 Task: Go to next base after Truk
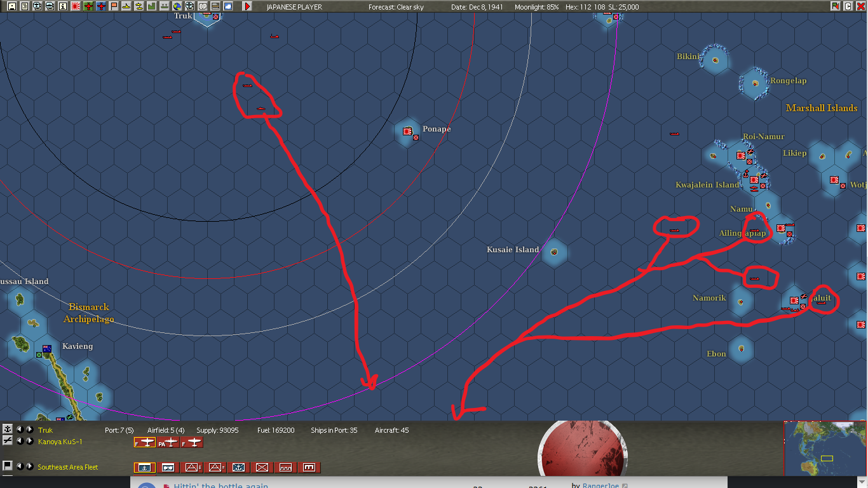[30, 430]
